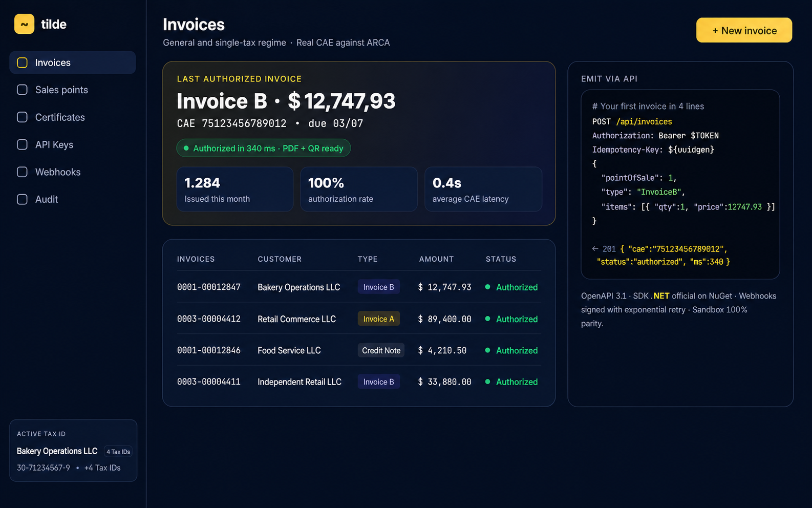
Task: Click the amount $ 4,210.50
Action: (442, 350)
